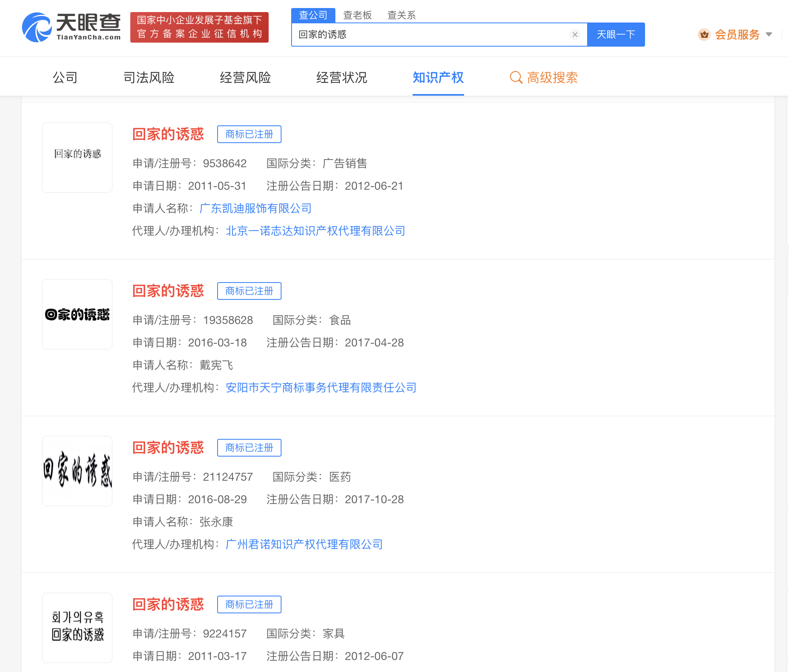Click 家具 classification value
789x672 pixels.
point(334,633)
